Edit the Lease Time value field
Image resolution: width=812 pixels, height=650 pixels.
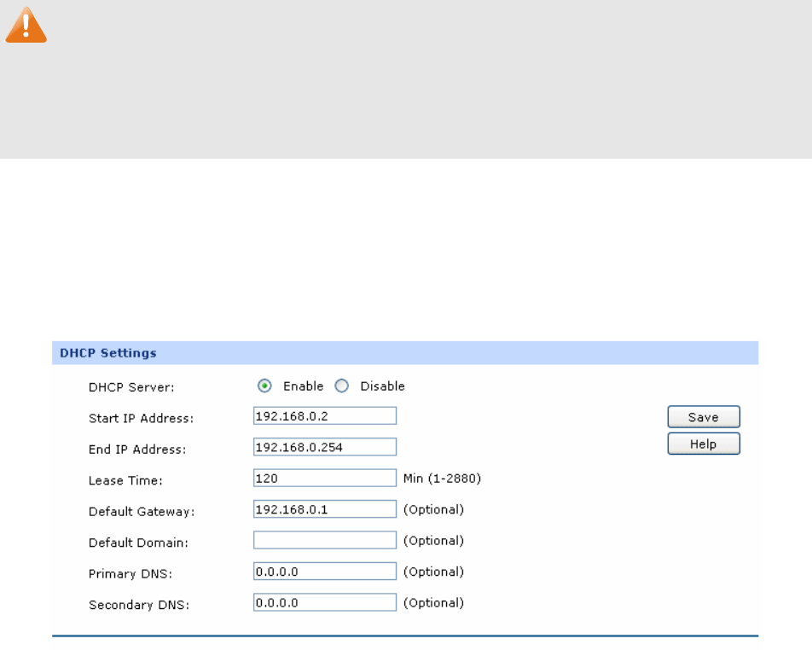(325, 479)
